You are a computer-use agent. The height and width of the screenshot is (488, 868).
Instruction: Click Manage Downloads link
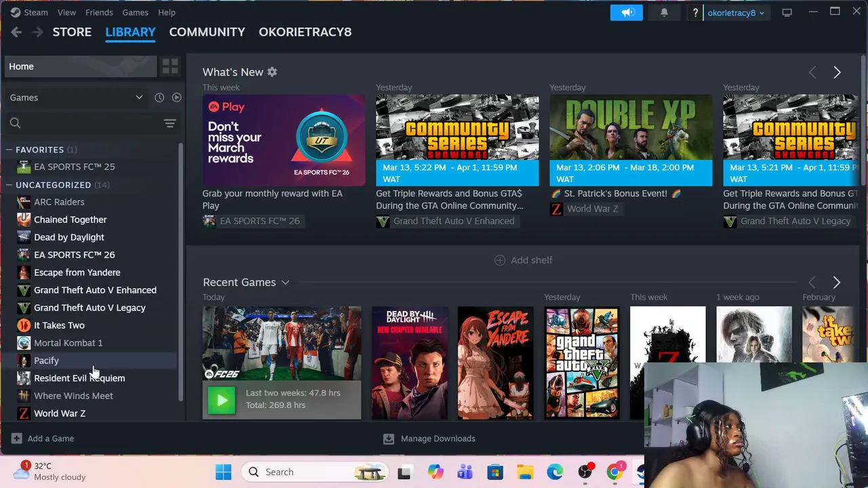tap(438, 439)
